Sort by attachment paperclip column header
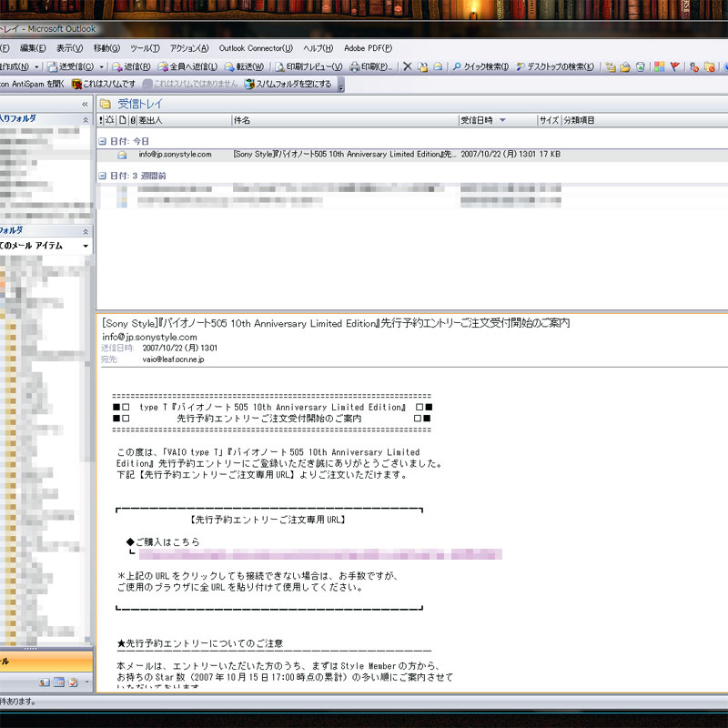This screenshot has height=728, width=728. pos(133,120)
